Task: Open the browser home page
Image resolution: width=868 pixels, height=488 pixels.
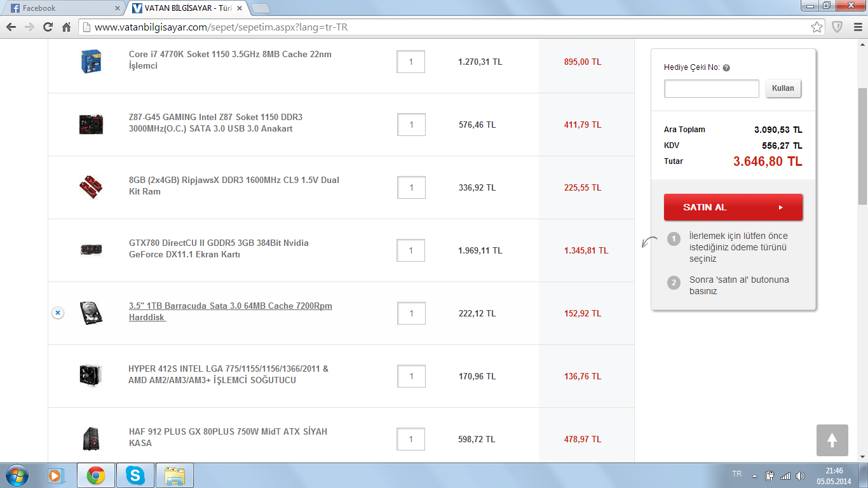Action: 66,27
